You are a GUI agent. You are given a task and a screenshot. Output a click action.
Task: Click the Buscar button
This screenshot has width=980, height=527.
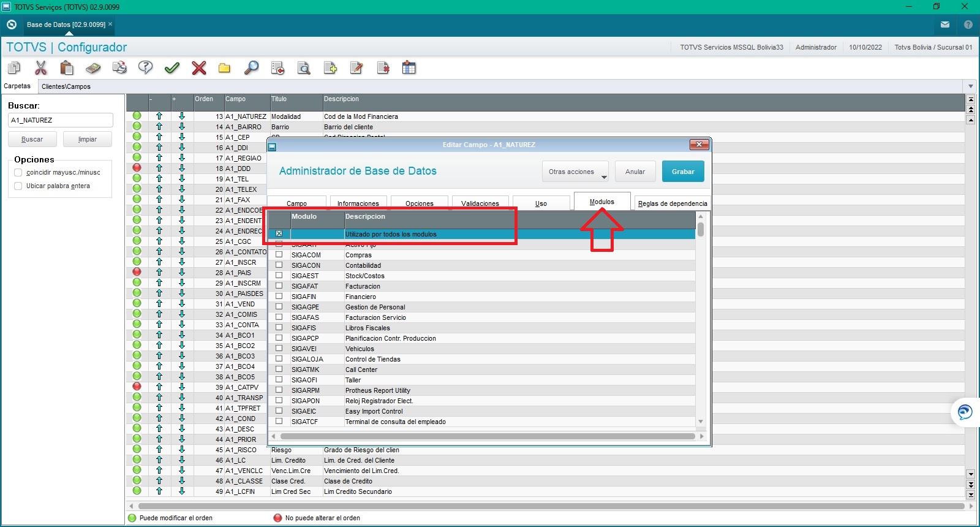(x=32, y=139)
